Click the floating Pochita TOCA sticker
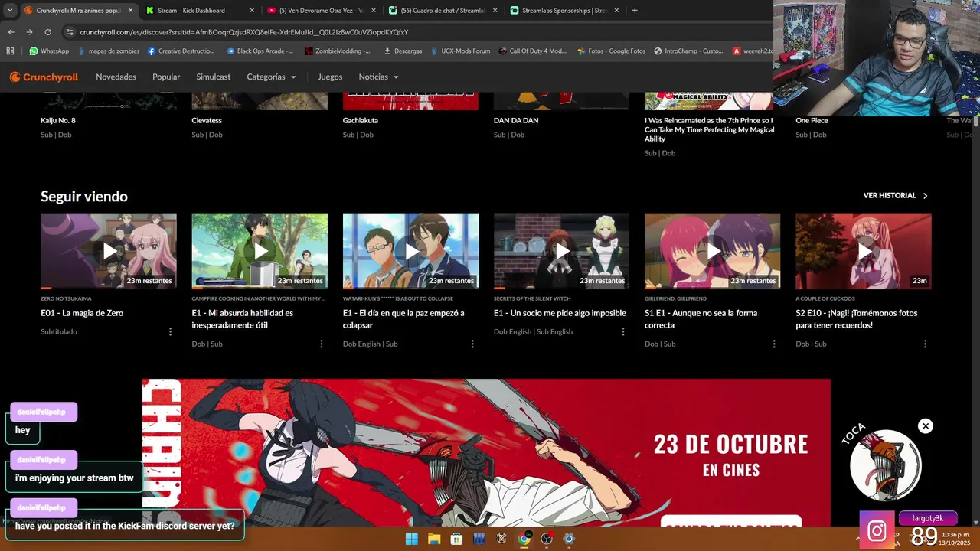This screenshot has height=551, width=980. point(886,465)
